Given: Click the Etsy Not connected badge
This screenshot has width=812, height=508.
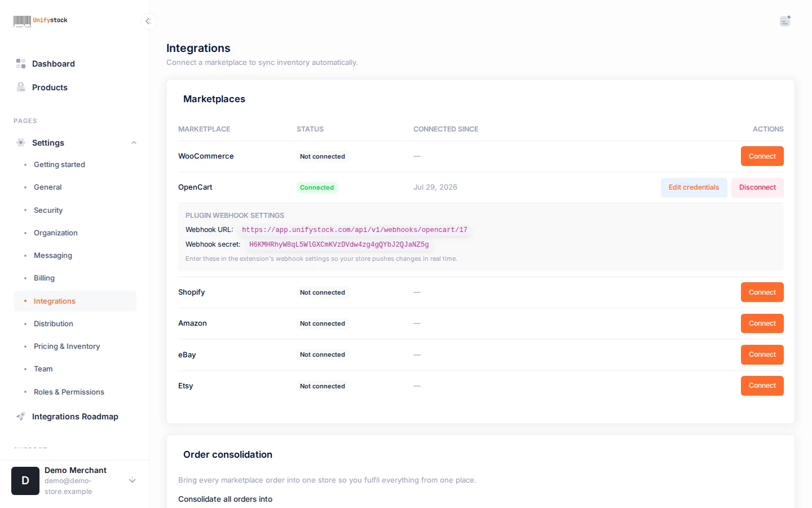Looking at the screenshot, I should 323,386.
